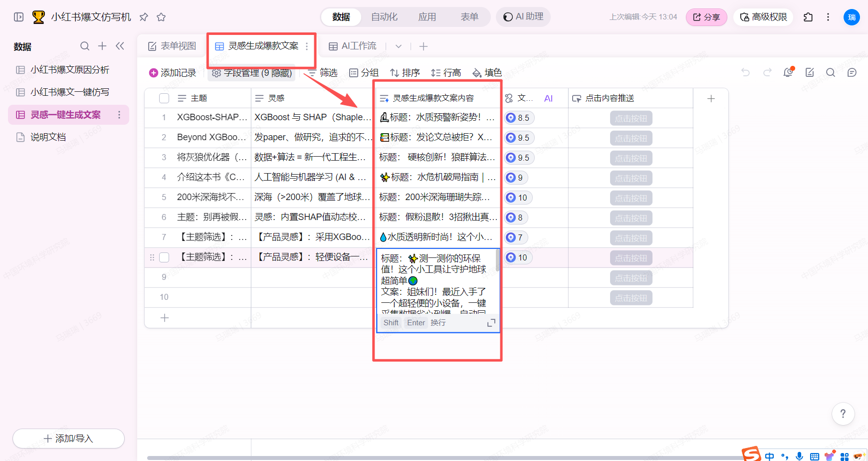Click the 添加记录 button
868x461 pixels.
(173, 73)
